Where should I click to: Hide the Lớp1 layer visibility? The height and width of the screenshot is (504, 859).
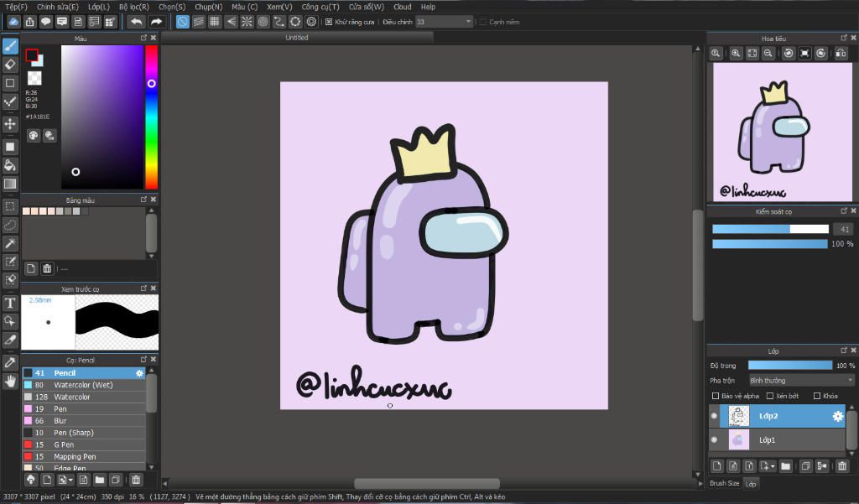tap(714, 439)
